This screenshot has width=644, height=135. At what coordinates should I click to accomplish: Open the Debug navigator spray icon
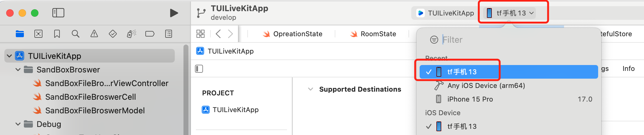tap(131, 34)
